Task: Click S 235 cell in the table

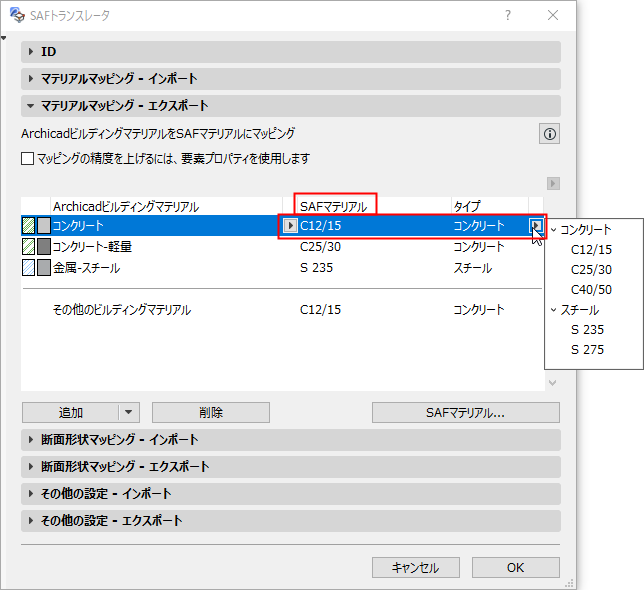Action: (316, 268)
